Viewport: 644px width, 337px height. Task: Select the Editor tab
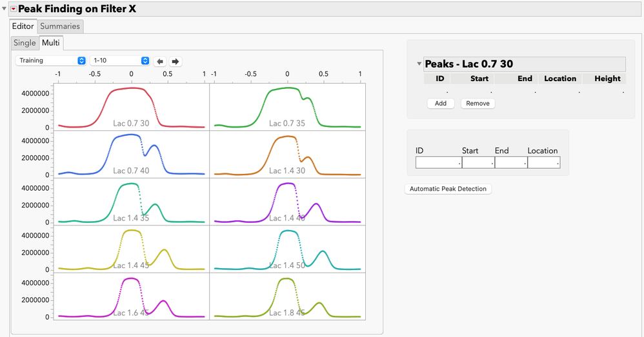23,26
